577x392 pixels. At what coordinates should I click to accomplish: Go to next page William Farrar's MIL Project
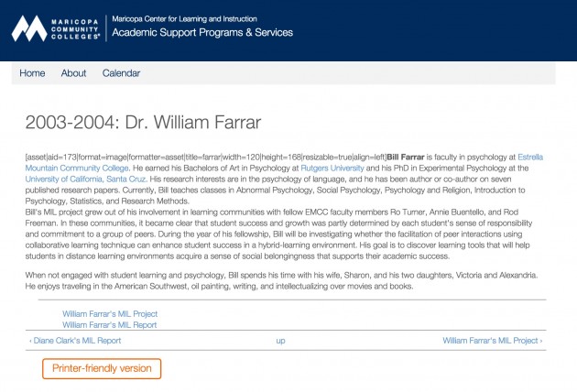493,341
